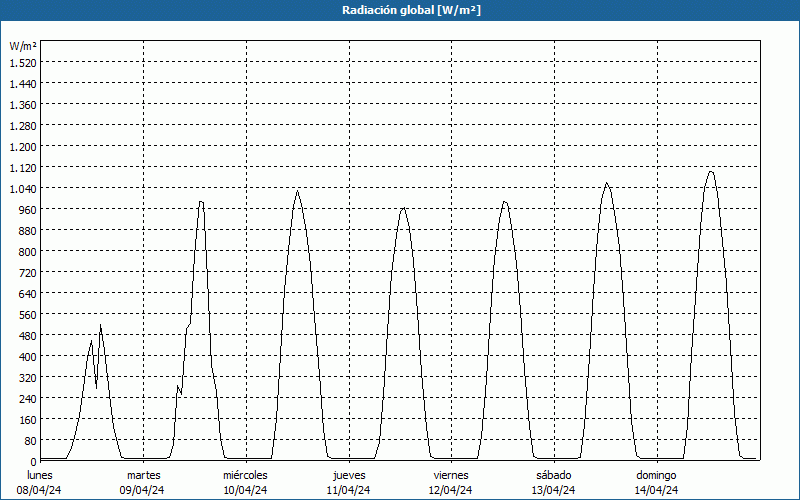Click the 11/04/24 date label
Viewport: 800px width, 500px height.
tap(348, 490)
